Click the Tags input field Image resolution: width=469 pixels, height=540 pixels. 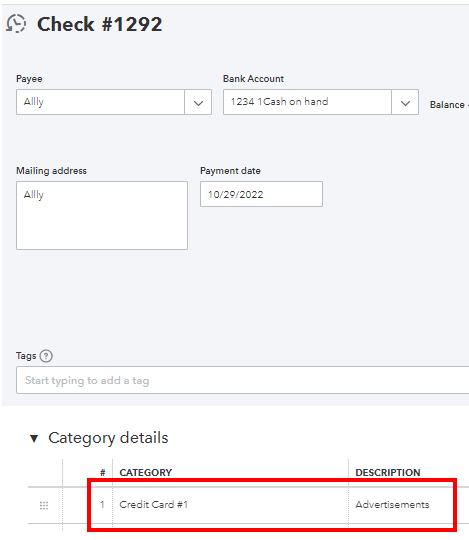pos(242,380)
